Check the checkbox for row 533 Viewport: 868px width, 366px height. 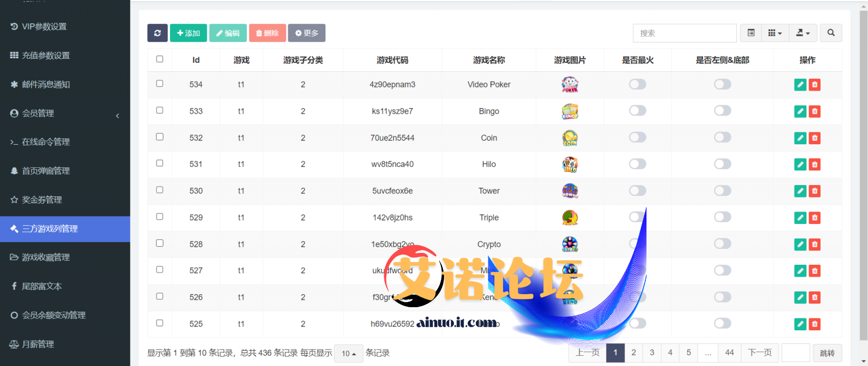coord(159,110)
